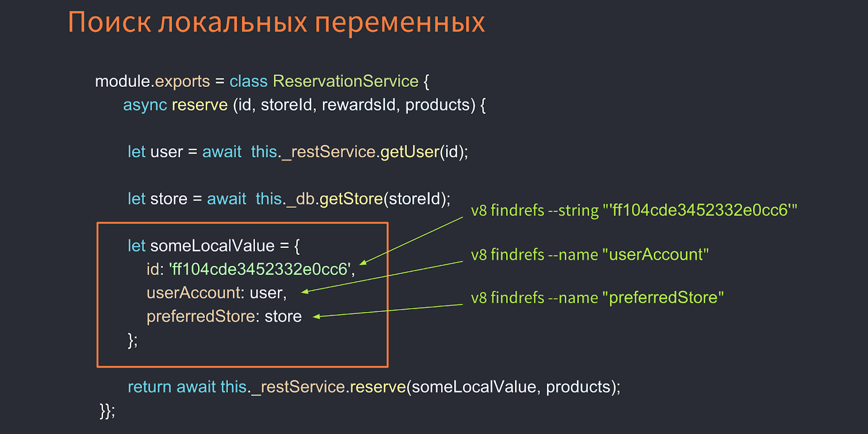
Task: Click the closing '};' of someLocalValue
Action: (133, 340)
